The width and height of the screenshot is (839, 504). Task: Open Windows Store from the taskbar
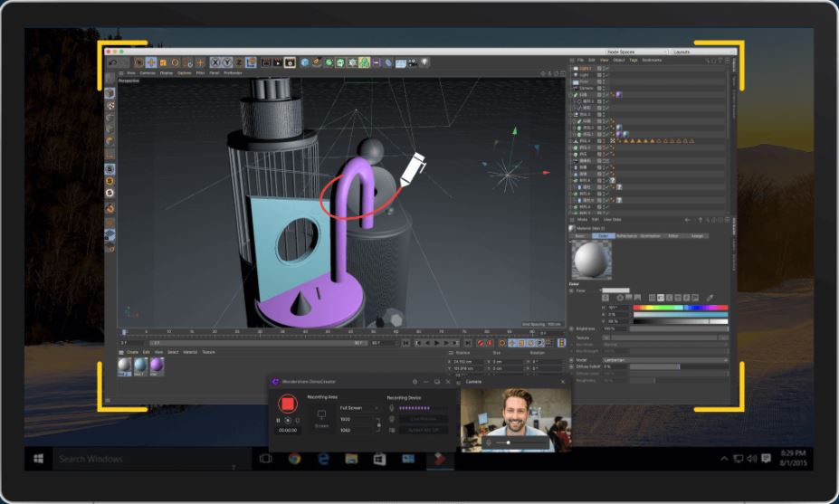379,459
